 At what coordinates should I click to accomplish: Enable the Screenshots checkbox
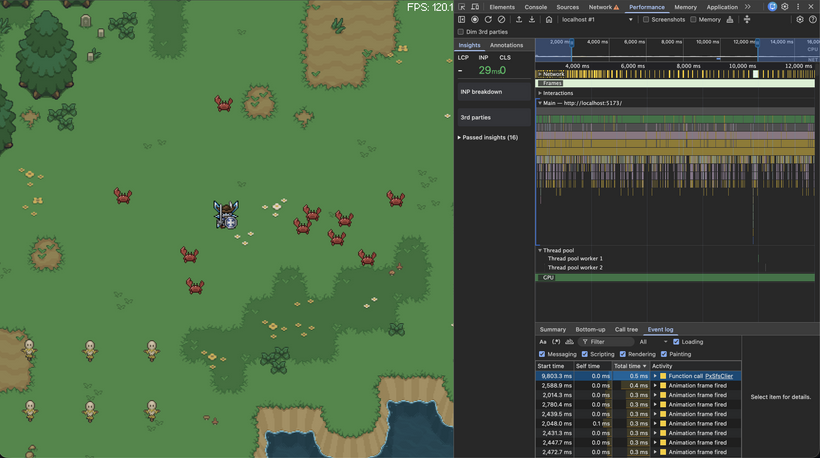coord(646,19)
